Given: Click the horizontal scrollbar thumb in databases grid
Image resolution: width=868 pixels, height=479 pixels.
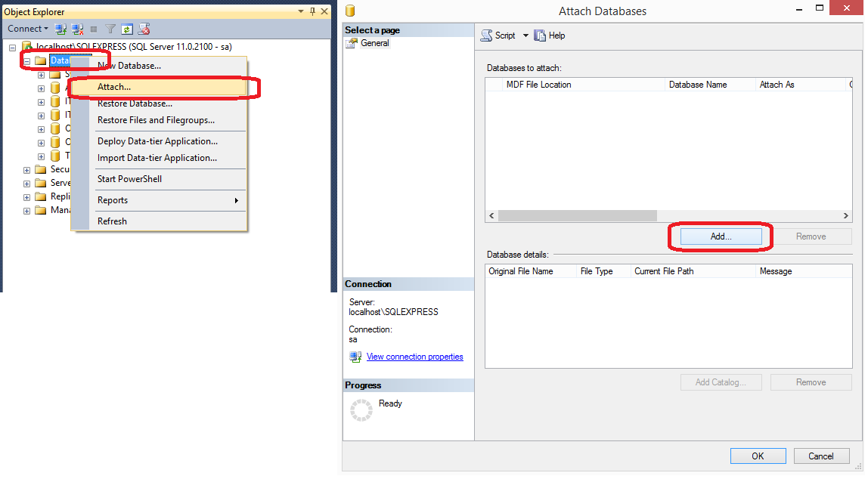Looking at the screenshot, I should (x=578, y=216).
